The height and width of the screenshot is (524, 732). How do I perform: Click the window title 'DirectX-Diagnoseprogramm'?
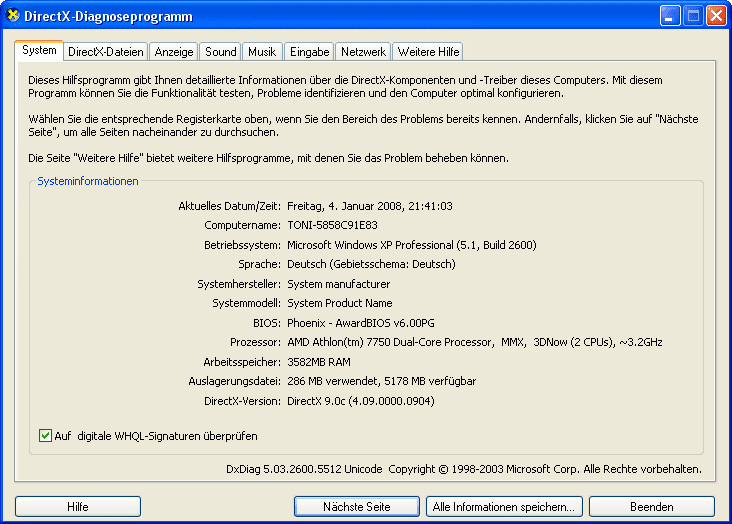[108, 16]
